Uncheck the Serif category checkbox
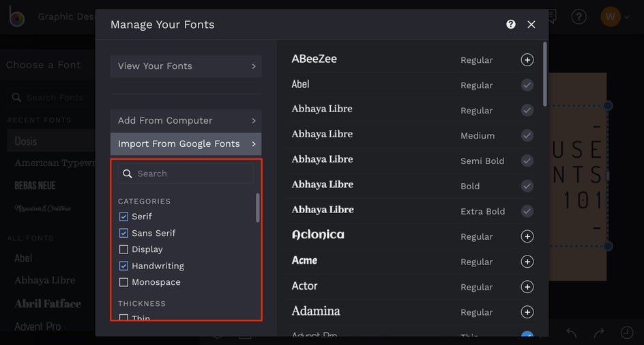 123,217
